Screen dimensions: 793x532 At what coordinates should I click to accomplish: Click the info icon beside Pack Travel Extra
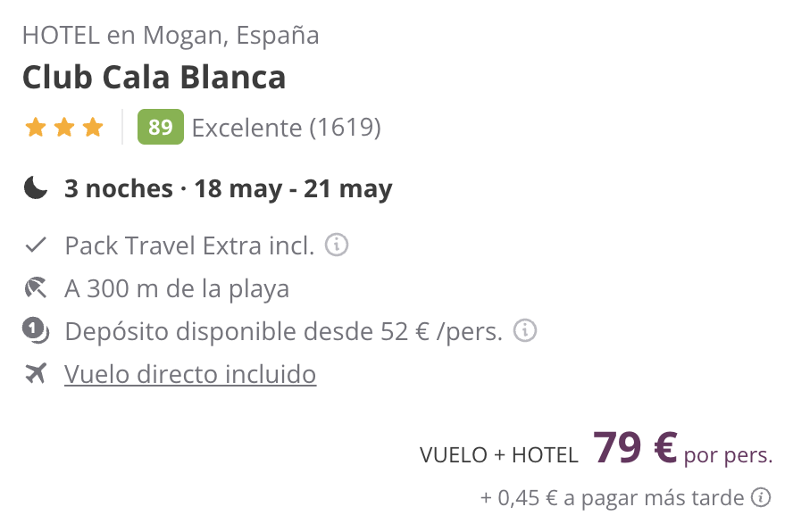tap(337, 245)
